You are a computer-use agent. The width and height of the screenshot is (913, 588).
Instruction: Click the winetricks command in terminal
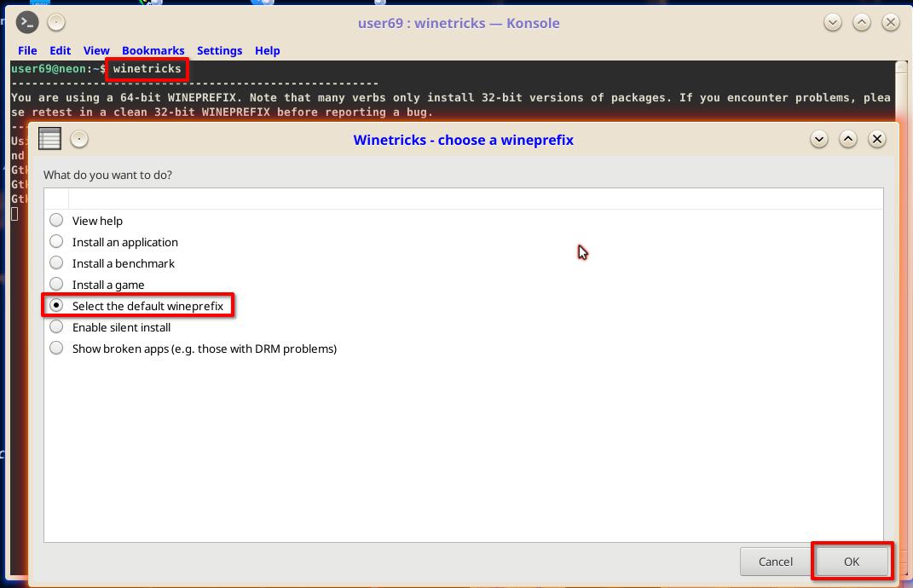point(147,69)
